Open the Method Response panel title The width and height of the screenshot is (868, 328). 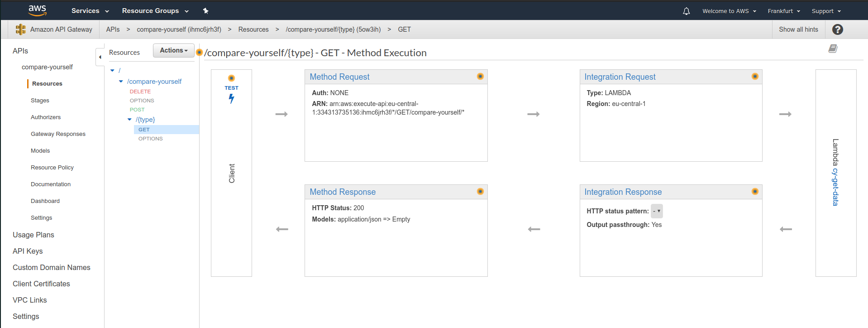tap(343, 192)
